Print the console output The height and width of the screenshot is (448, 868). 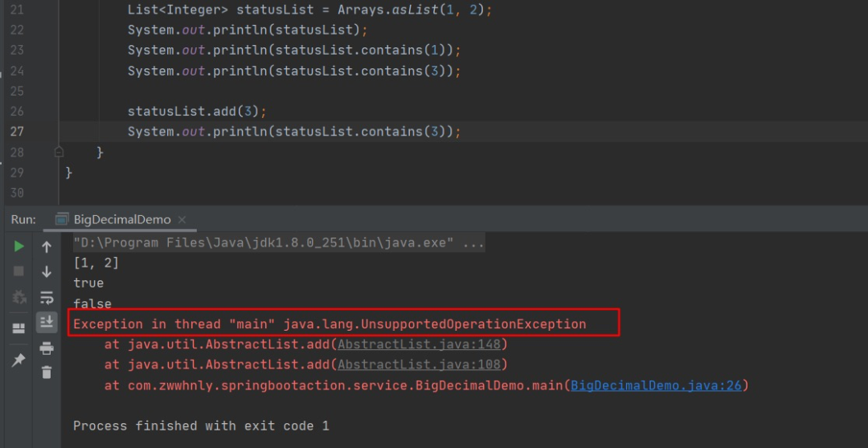[47, 348]
